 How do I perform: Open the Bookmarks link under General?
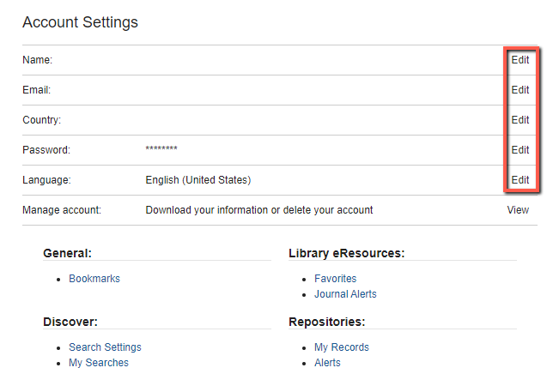tap(94, 279)
